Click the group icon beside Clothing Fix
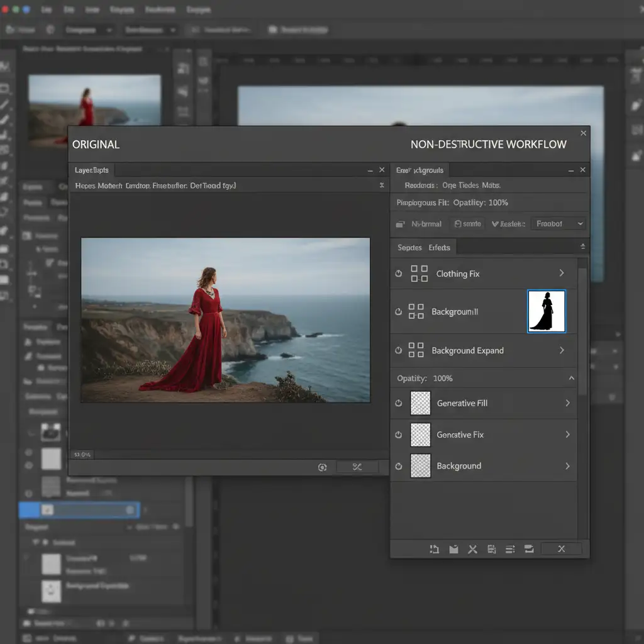The width and height of the screenshot is (644, 644). pyautogui.click(x=419, y=274)
